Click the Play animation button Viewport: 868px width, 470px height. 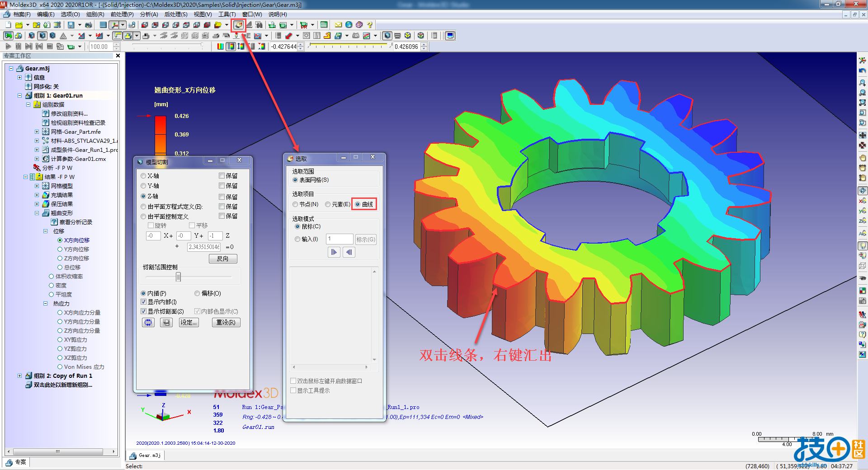tap(8, 46)
